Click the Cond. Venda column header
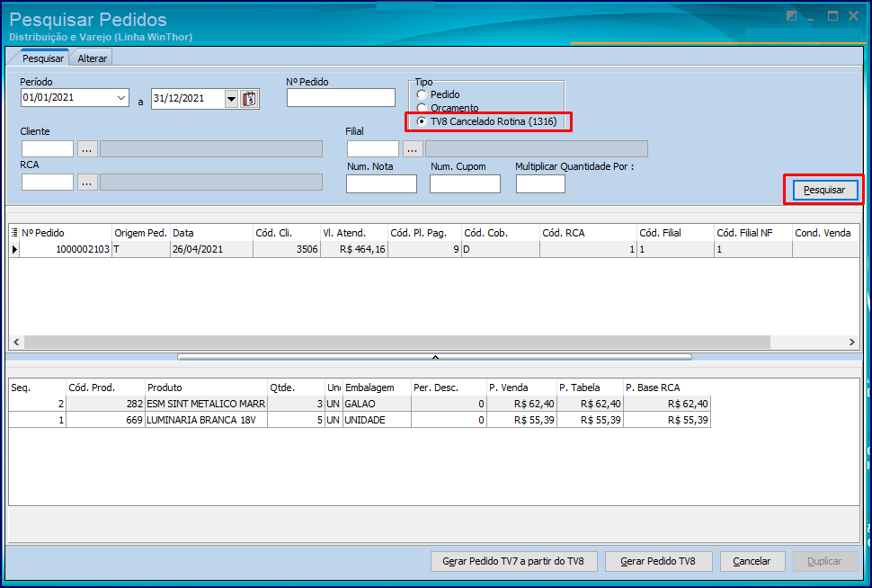 826,233
